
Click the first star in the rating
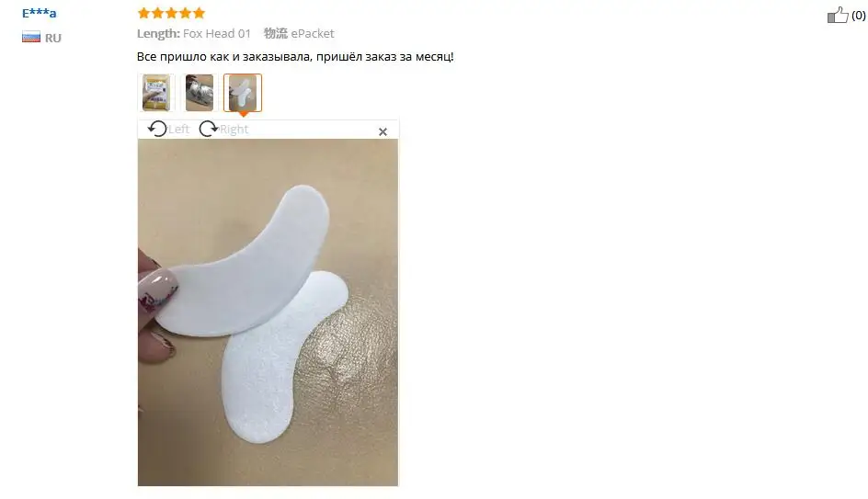click(144, 13)
